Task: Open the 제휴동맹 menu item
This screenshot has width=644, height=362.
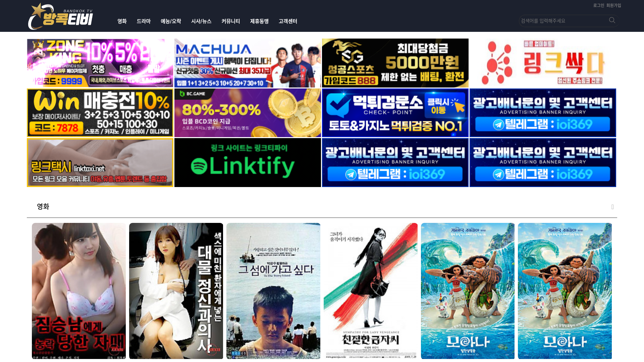Action: (x=259, y=21)
